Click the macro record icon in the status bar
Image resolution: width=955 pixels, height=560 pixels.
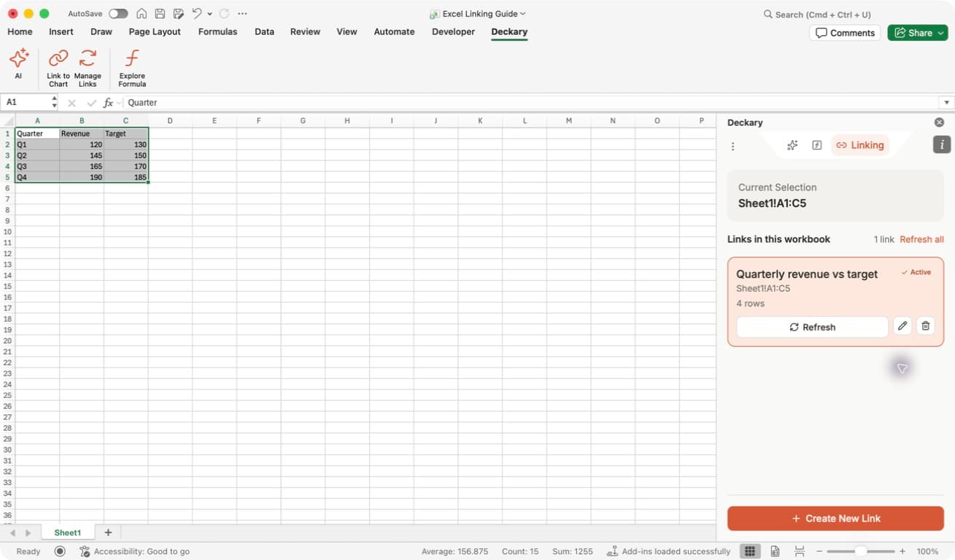coord(60,551)
